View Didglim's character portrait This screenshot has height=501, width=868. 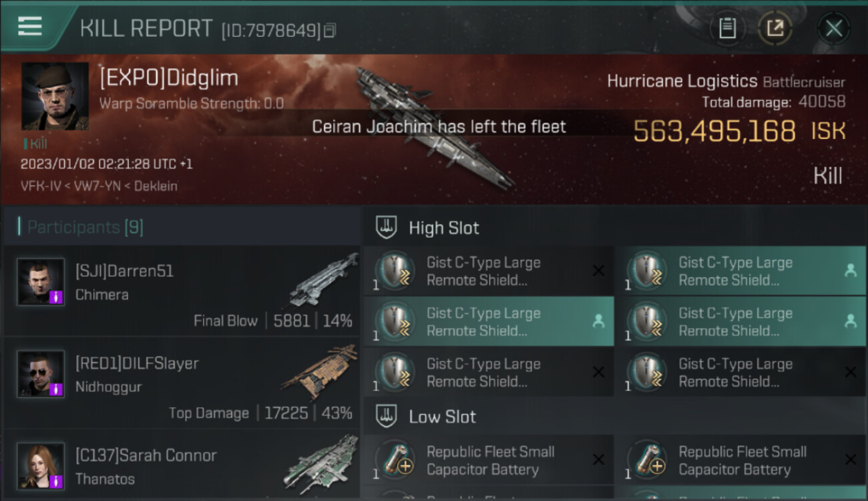coord(55,96)
